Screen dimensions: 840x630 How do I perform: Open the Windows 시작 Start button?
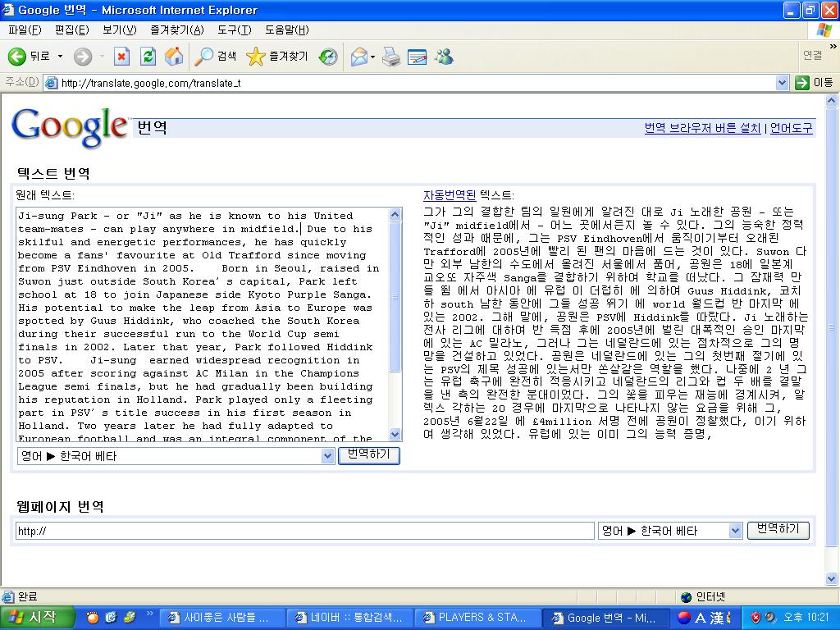point(38,618)
